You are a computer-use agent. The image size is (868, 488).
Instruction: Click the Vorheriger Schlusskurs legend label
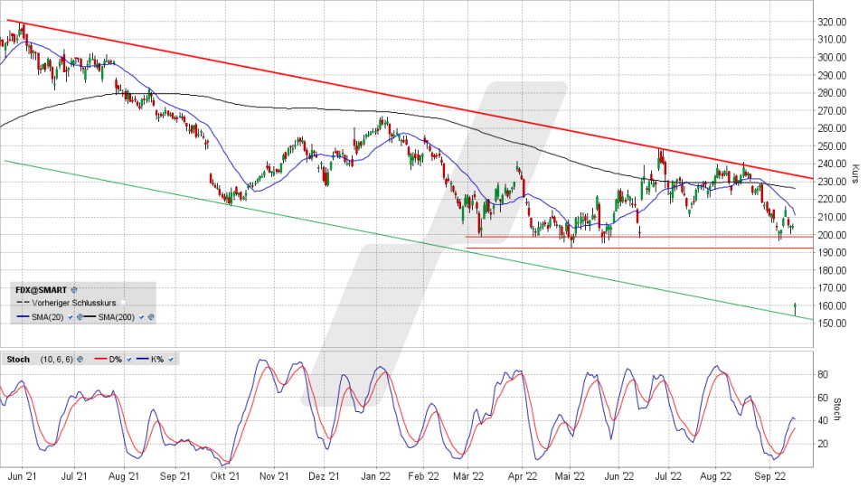73,303
